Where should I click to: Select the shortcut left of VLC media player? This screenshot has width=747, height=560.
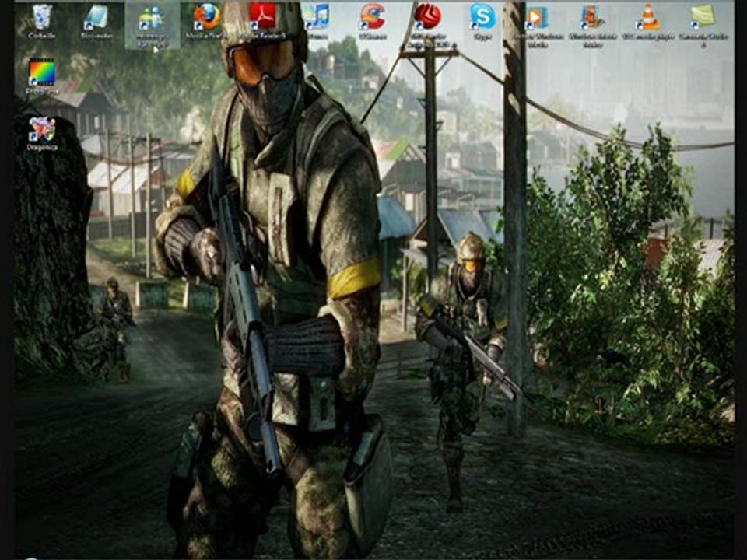coord(593,25)
